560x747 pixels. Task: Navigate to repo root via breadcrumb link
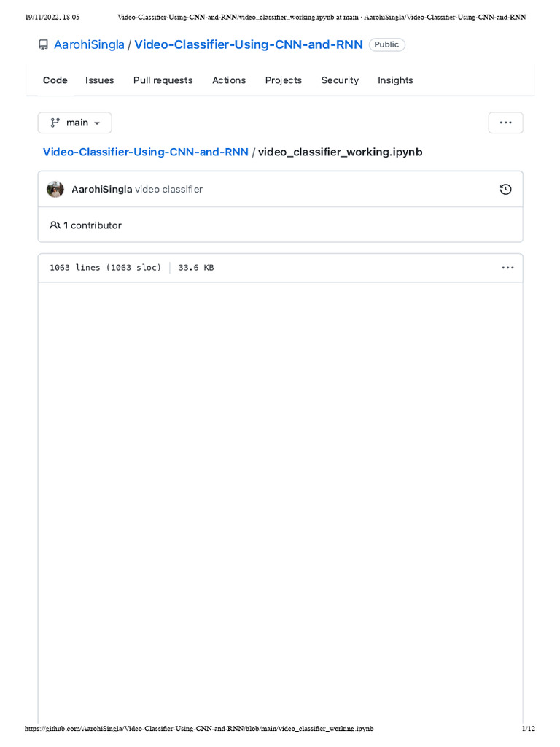click(x=146, y=152)
